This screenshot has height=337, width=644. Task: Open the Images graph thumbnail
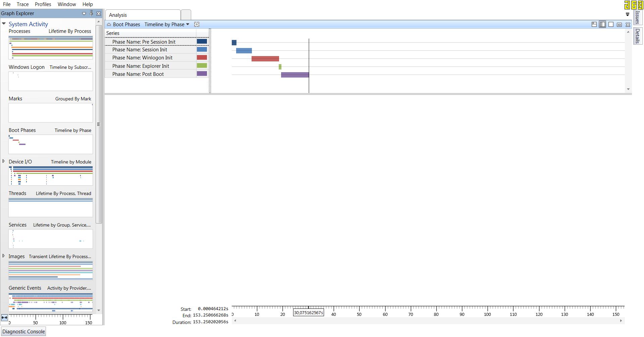point(51,271)
